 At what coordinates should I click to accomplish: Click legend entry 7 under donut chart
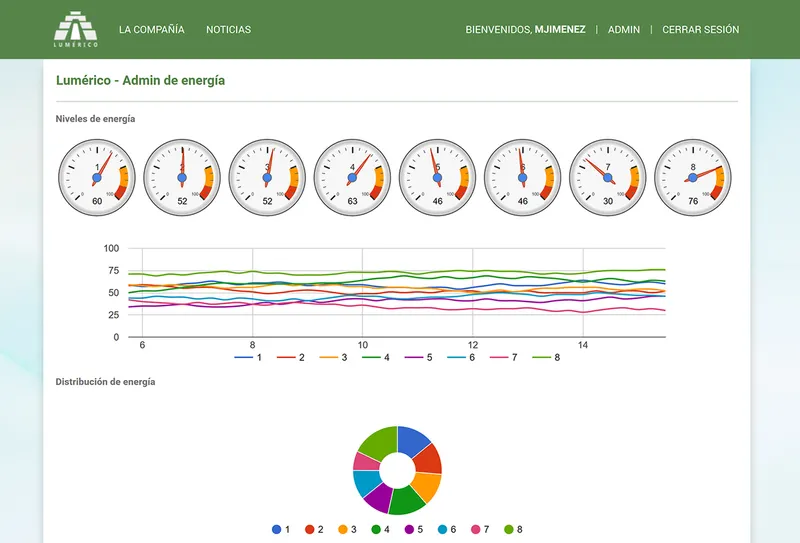482,529
